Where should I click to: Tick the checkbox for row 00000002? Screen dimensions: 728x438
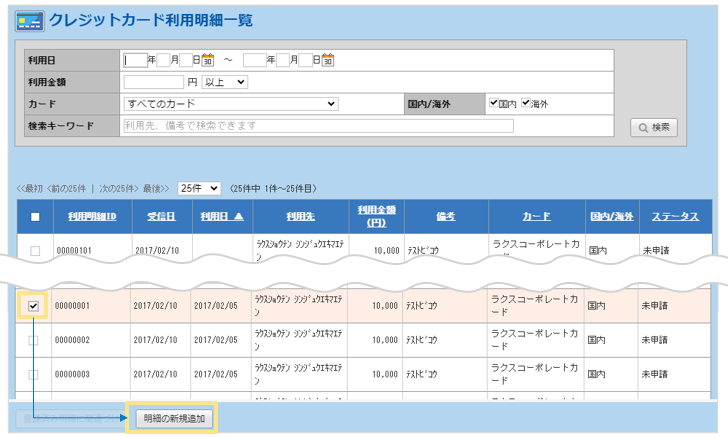(34, 341)
